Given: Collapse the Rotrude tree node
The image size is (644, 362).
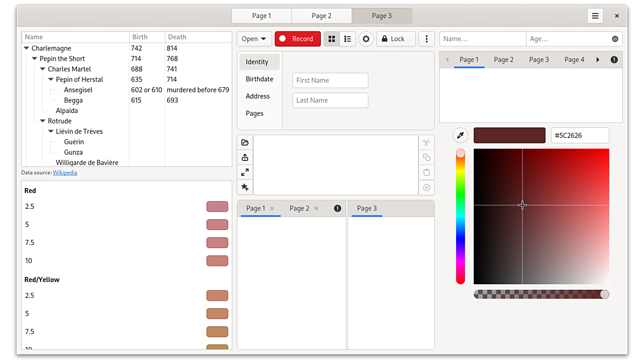Looking at the screenshot, I should [43, 121].
